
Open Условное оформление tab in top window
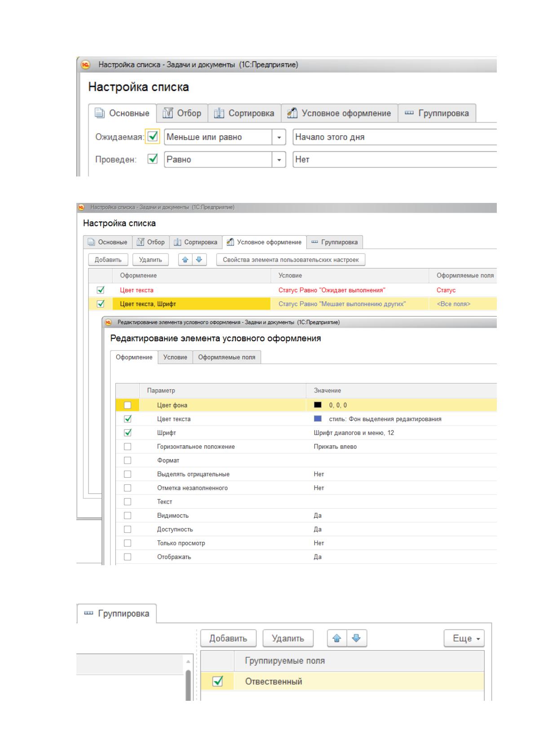pos(339,113)
